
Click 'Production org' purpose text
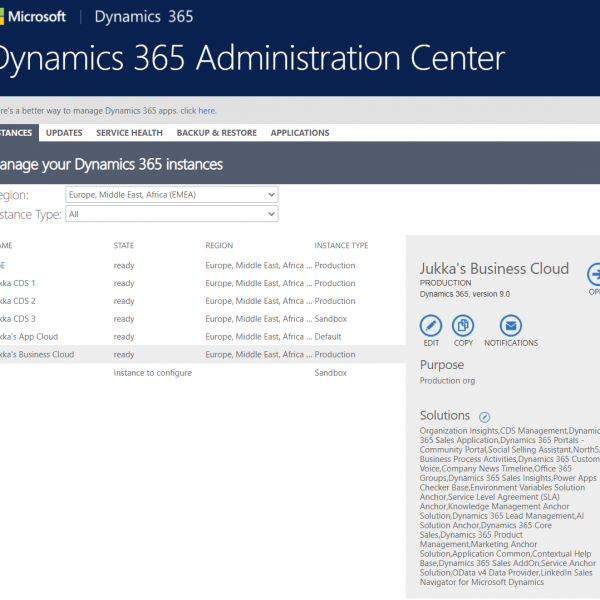pos(447,381)
